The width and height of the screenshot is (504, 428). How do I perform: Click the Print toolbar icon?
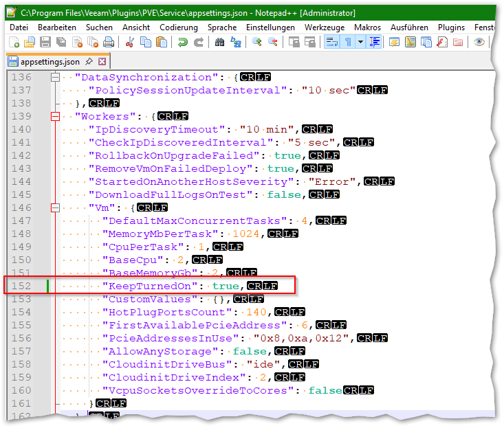109,43
